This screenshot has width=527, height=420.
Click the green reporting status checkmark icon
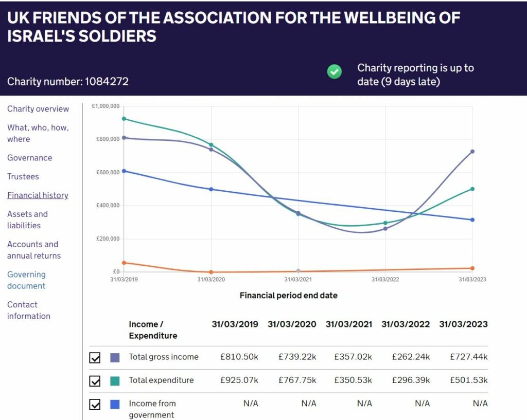[x=335, y=71]
